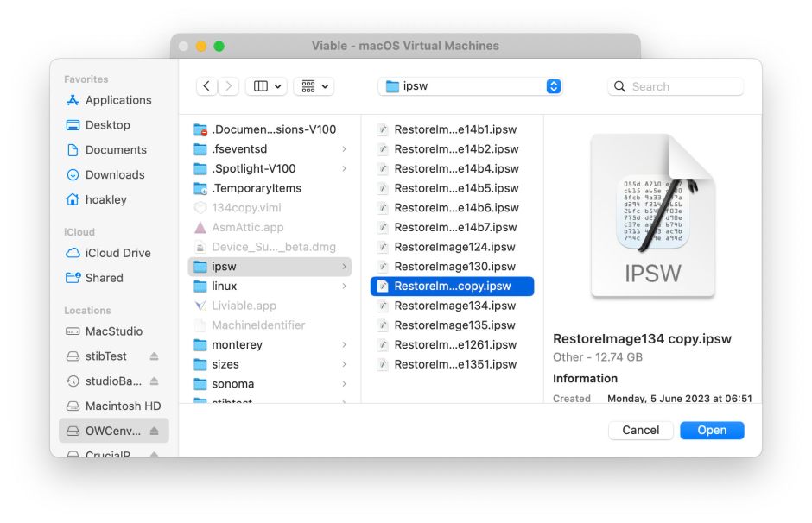Open the column view options dropdown

266,86
